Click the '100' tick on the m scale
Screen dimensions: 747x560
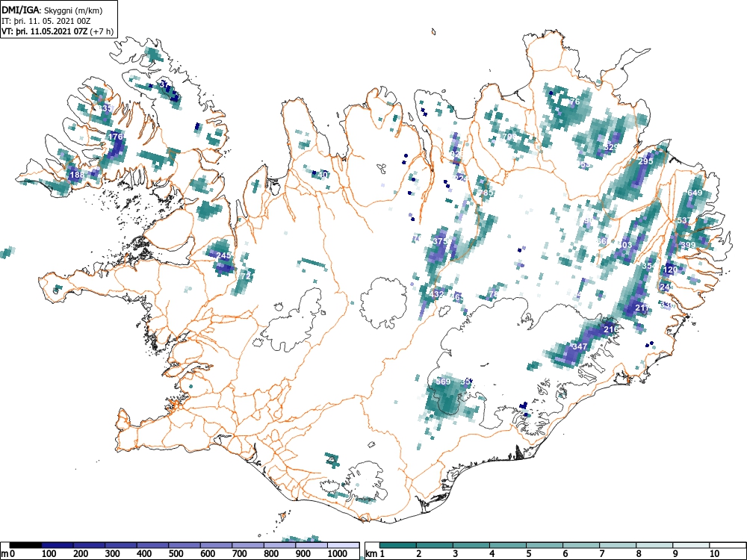point(49,553)
